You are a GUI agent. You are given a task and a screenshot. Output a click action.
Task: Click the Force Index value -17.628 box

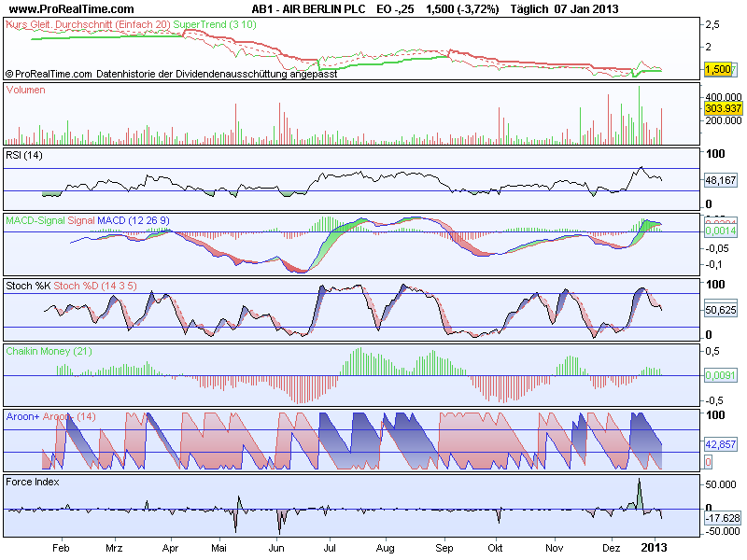click(x=723, y=518)
